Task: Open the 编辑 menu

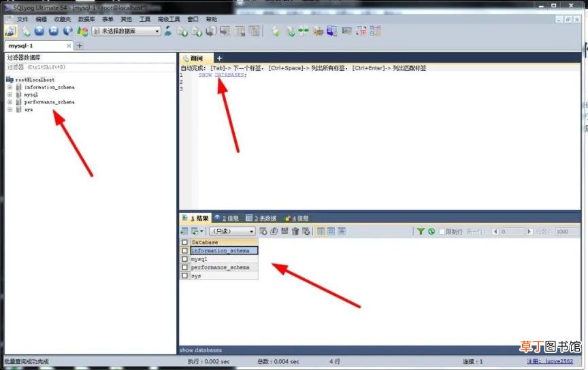Action: click(x=42, y=19)
